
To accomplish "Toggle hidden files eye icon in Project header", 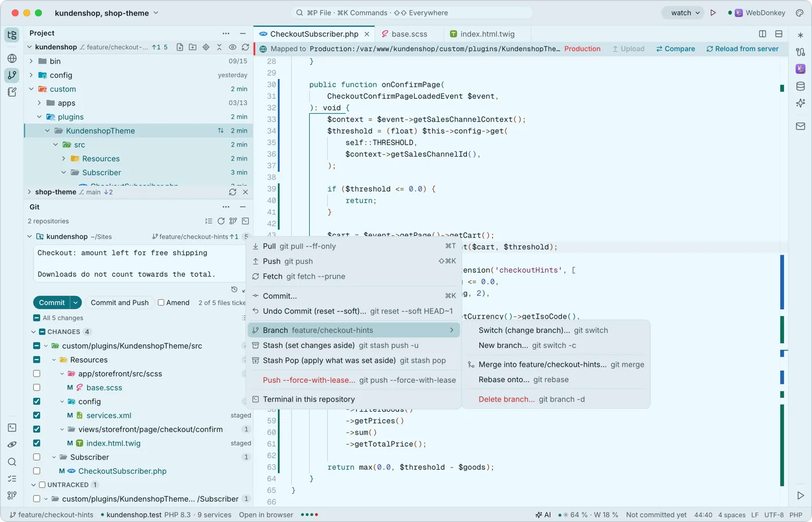I will [x=233, y=47].
